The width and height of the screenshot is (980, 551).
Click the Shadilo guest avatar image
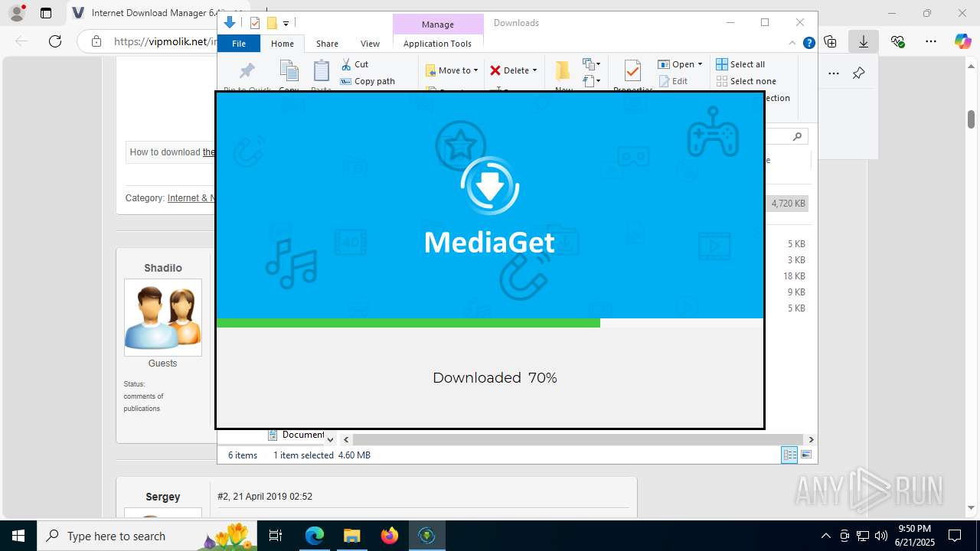point(163,317)
